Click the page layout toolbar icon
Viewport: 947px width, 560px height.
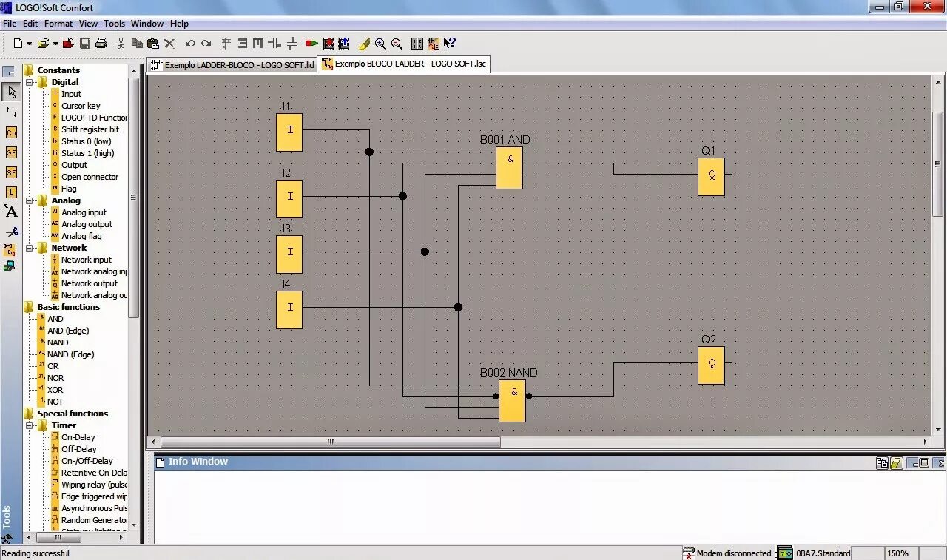(417, 44)
